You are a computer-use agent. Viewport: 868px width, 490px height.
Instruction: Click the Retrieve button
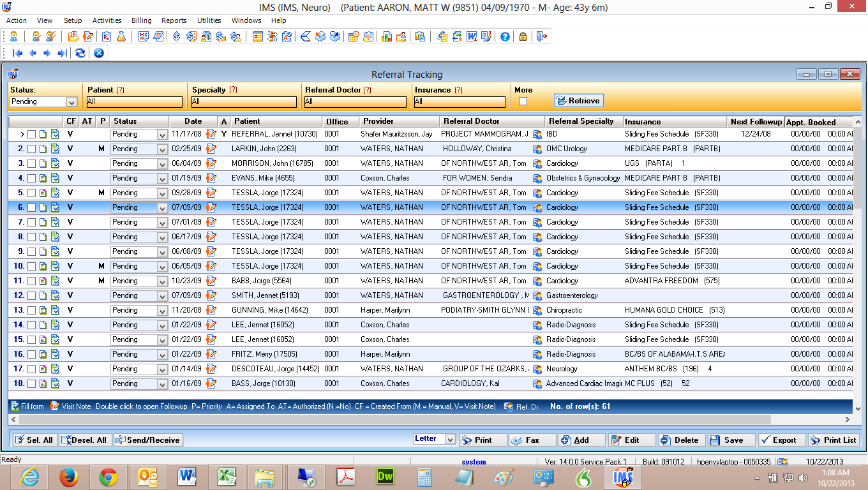(x=578, y=100)
